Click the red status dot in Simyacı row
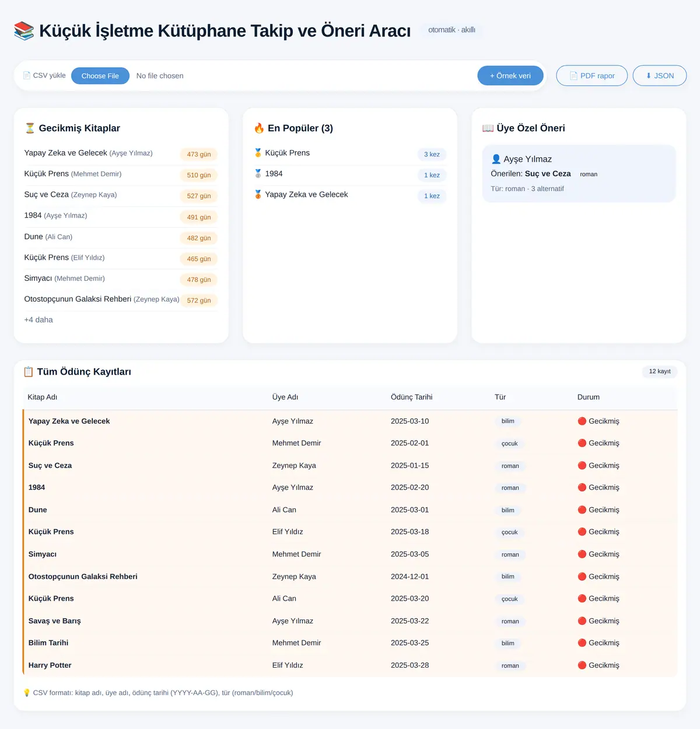This screenshot has width=700, height=729. click(582, 554)
